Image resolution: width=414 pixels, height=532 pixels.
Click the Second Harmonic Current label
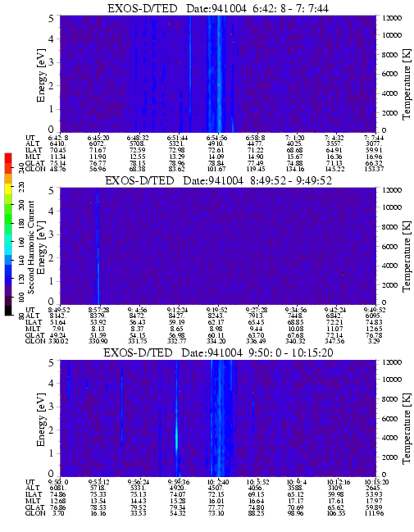[31, 248]
